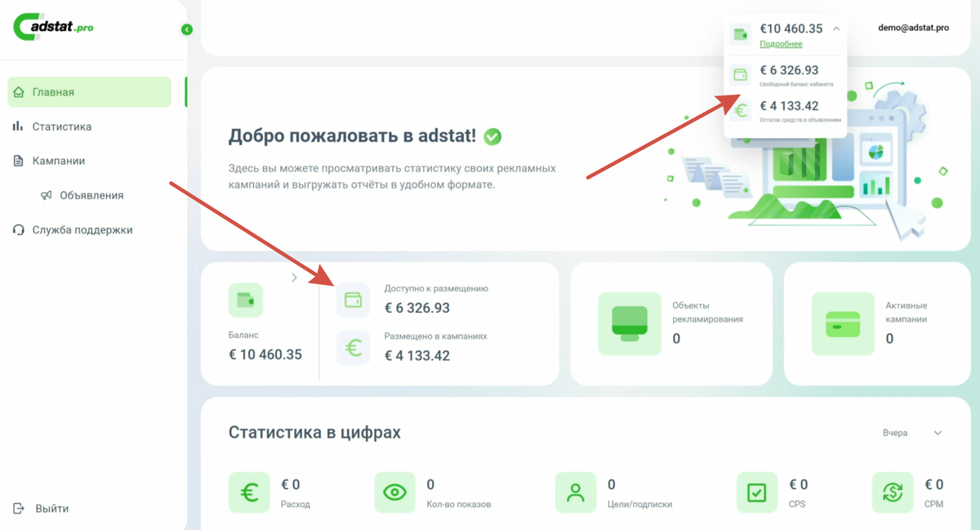Click the green verified checkmark after welcome heading
Viewport: 980px width, 530px height.
tap(492, 136)
